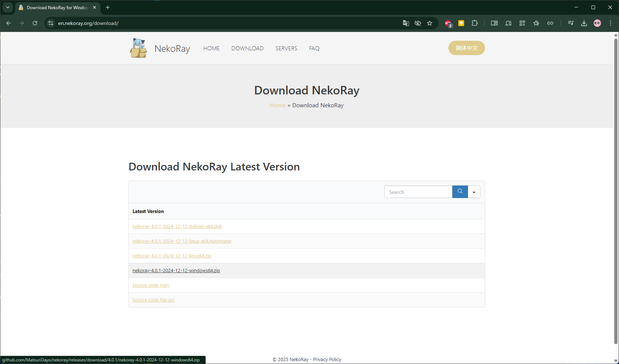Open the SERVERS menu item

pyautogui.click(x=286, y=48)
